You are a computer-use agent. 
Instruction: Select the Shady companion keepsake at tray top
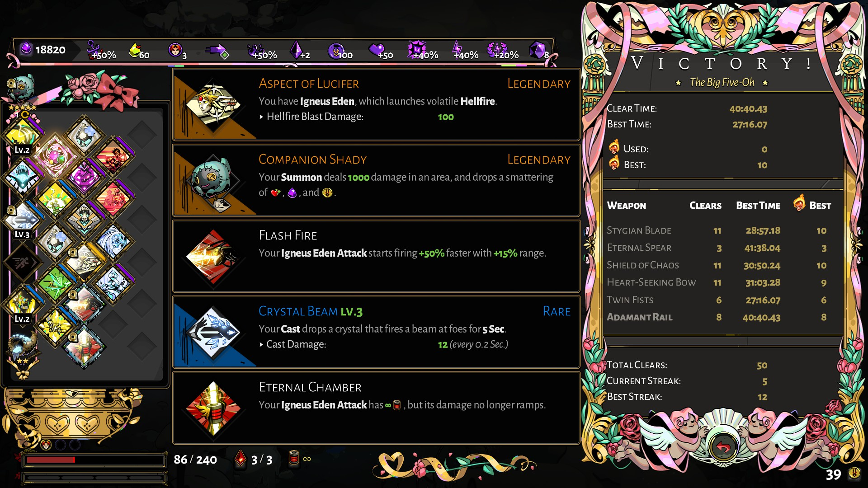[x=21, y=87]
